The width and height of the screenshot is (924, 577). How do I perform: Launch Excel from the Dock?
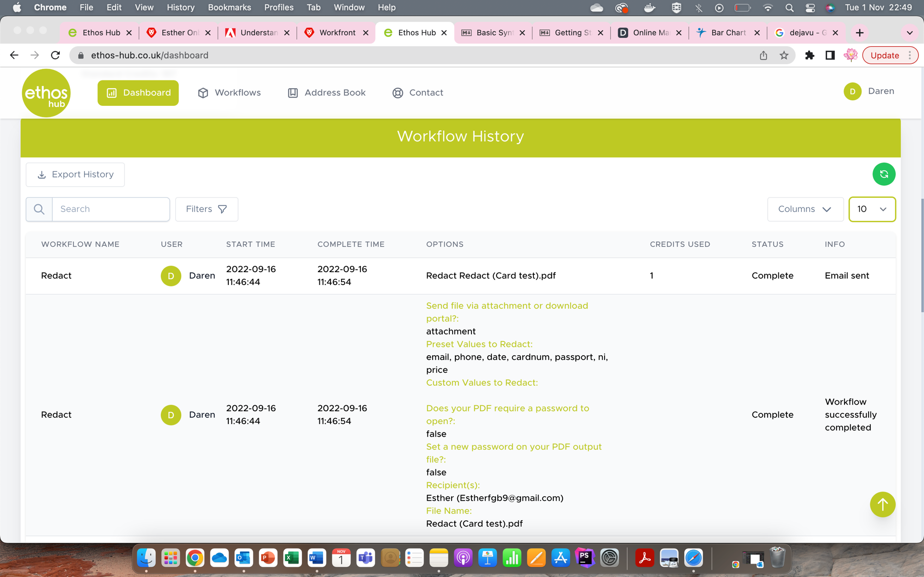click(x=292, y=558)
